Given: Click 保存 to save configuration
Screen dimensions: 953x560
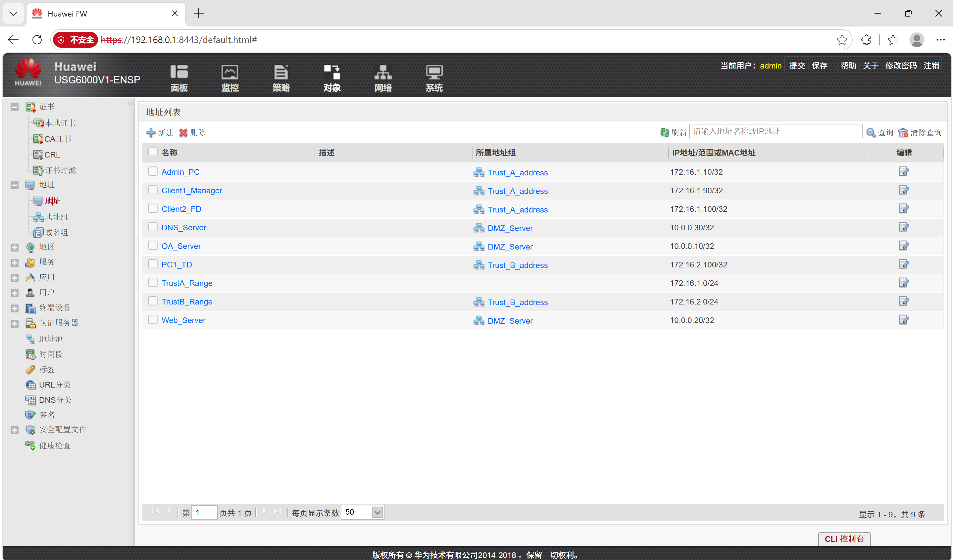Looking at the screenshot, I should point(819,66).
